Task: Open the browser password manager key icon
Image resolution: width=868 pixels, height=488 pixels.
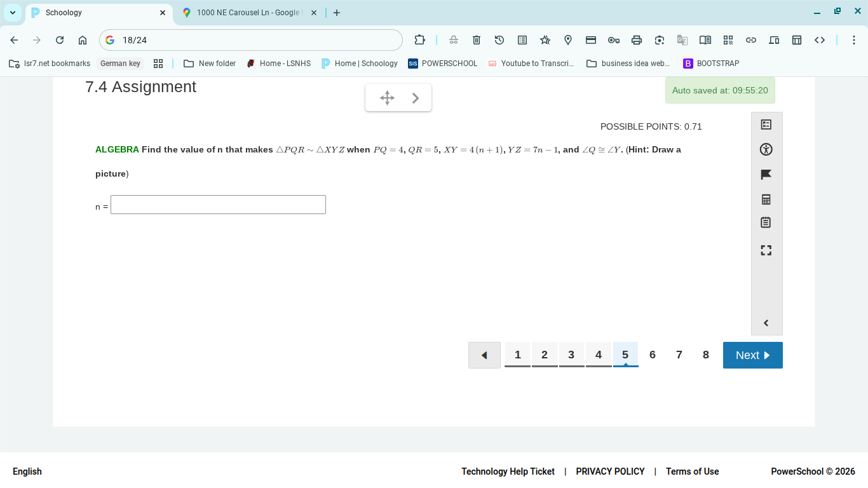Action: tap(614, 39)
